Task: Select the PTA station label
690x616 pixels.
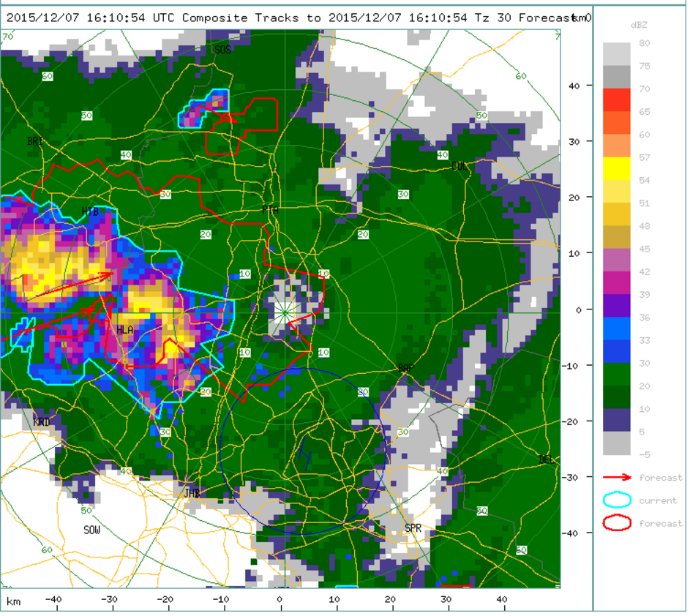Action: tap(271, 211)
